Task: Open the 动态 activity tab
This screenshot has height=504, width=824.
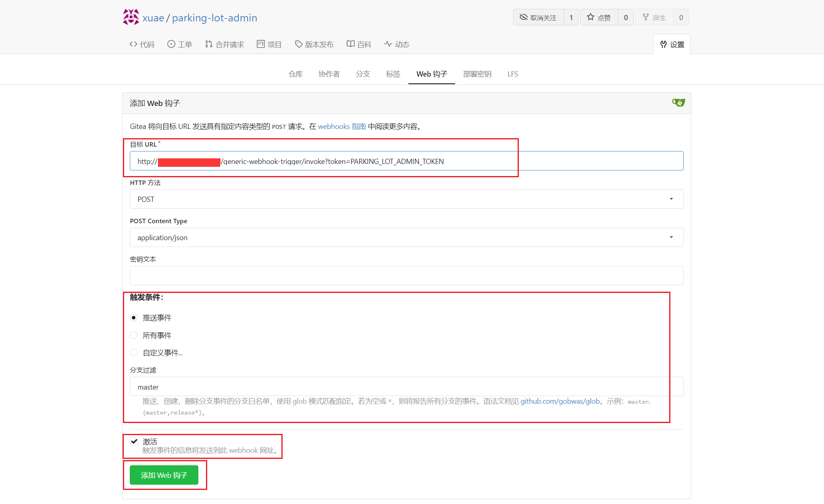Action: click(397, 44)
